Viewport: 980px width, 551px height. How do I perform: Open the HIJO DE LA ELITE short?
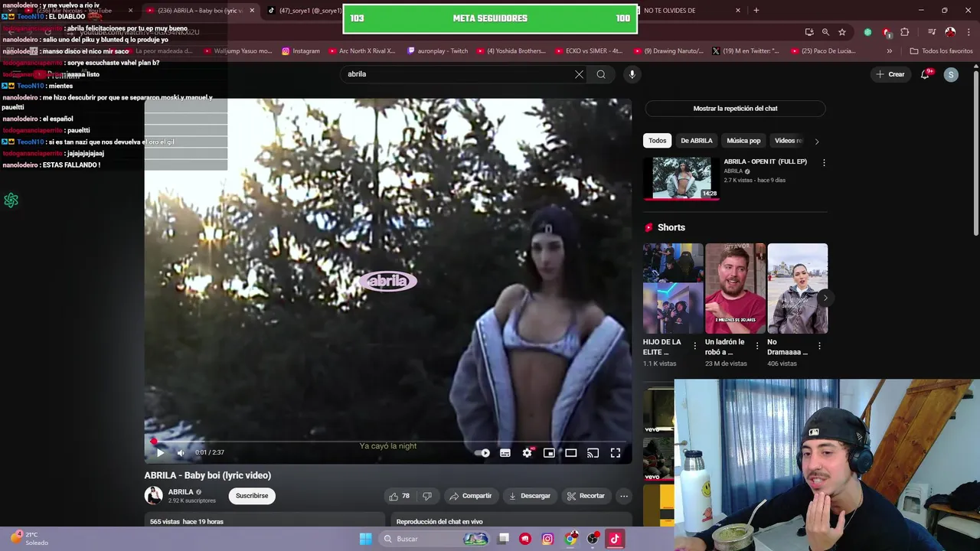click(673, 289)
